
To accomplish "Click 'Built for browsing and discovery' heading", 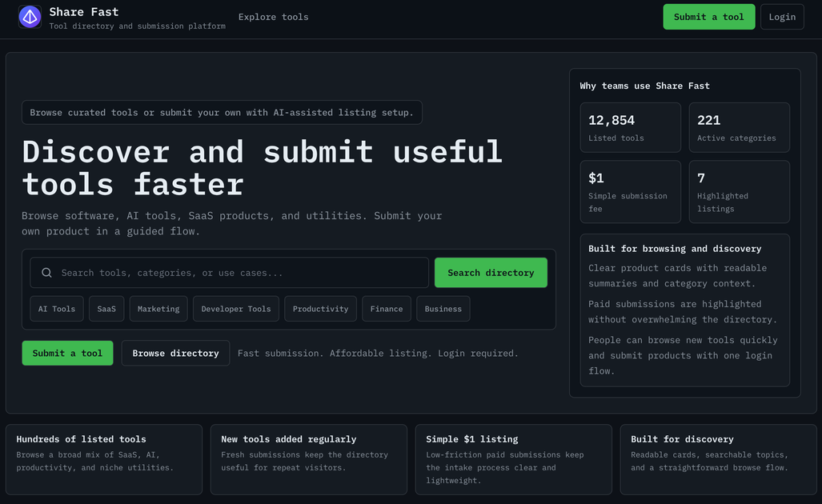I will pyautogui.click(x=675, y=248).
